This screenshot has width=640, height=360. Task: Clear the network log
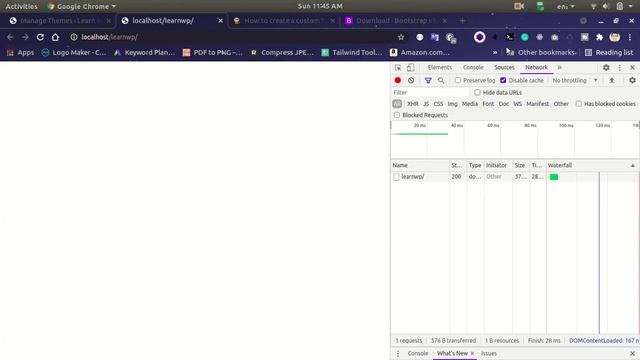[x=411, y=80]
